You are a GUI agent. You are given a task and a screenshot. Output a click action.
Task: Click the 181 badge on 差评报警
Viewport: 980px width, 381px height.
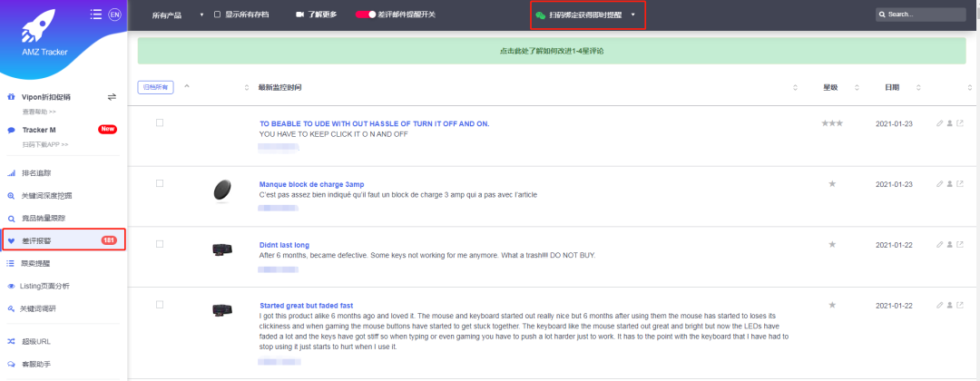(109, 240)
